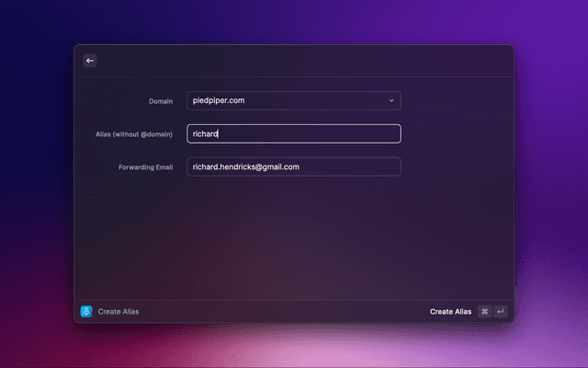The image size is (588, 368).
Task: Click the desktop wallpaper outside the window
Action: tap(551, 184)
